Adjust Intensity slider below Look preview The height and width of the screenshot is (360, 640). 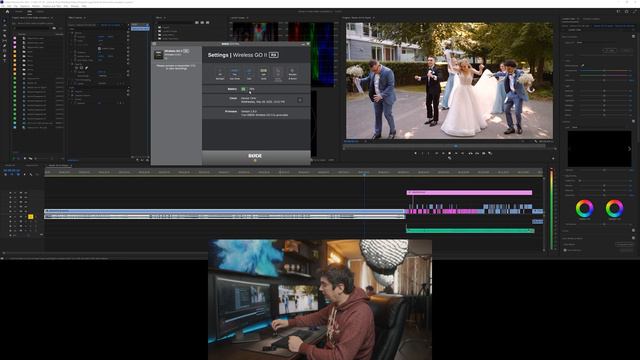coord(604,170)
